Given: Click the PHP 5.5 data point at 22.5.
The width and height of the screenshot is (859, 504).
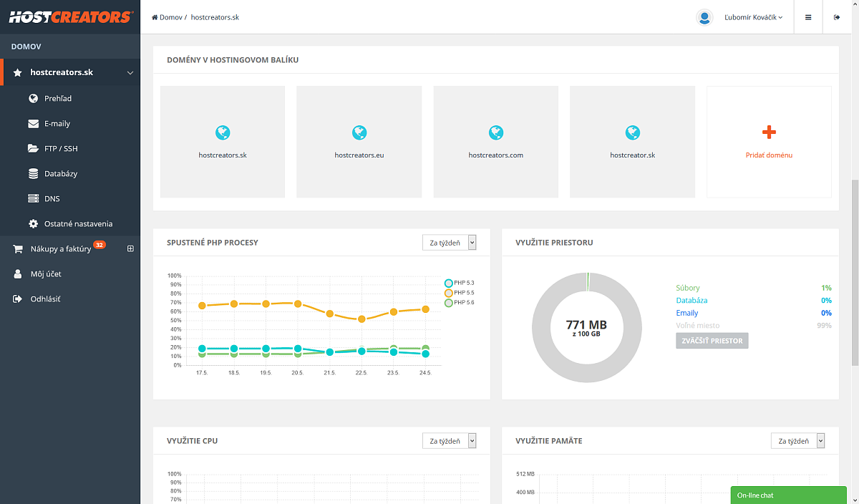Looking at the screenshot, I should (361, 319).
